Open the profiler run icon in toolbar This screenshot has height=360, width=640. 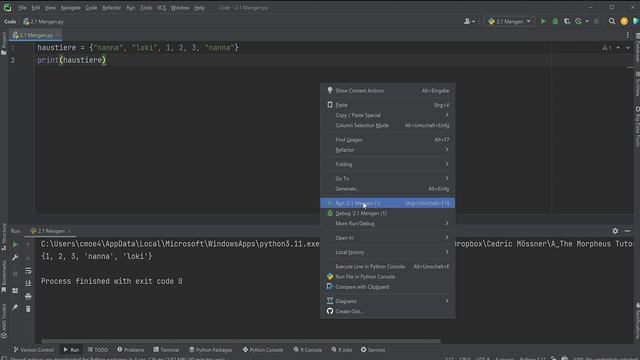coord(578,21)
